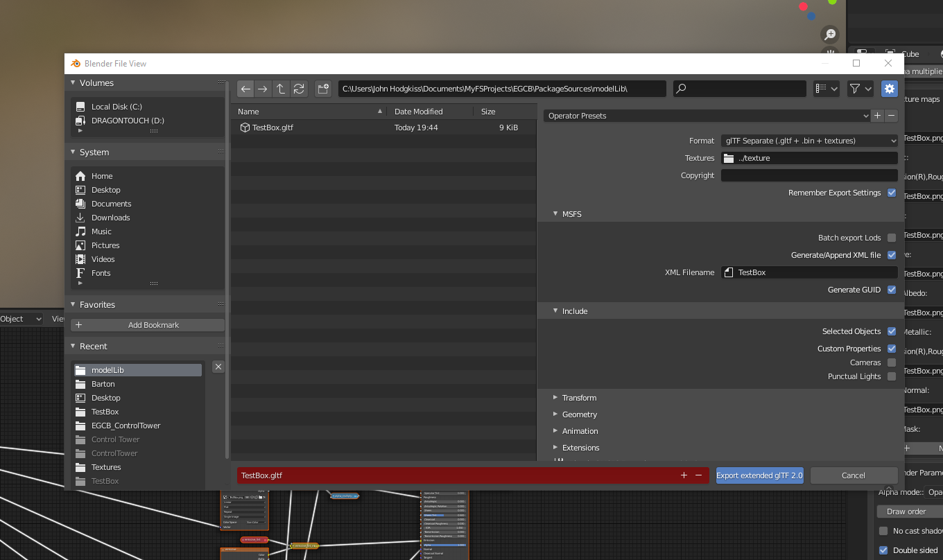The image size is (943, 560).
Task: Open the Format dropdown
Action: [809, 141]
